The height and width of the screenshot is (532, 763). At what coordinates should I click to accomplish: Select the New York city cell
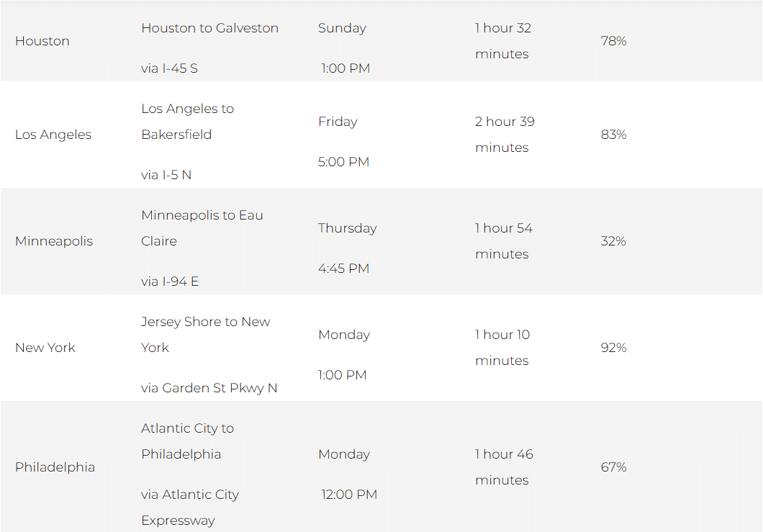(45, 348)
